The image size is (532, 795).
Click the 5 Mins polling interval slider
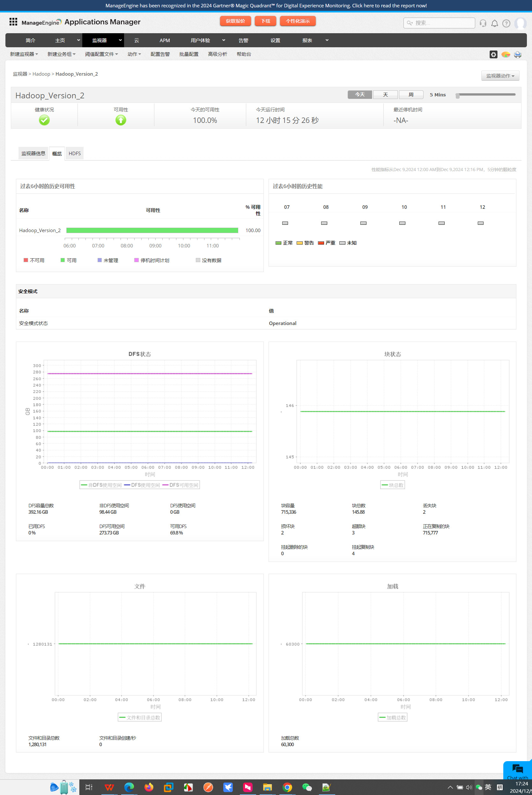485,95
